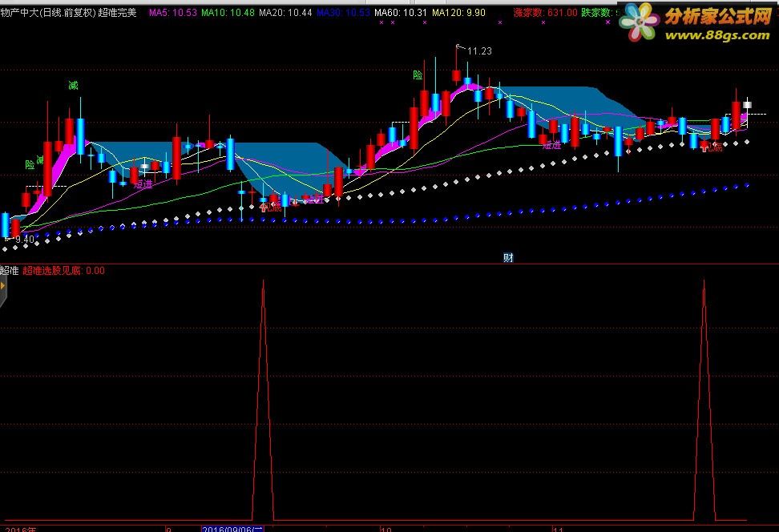Click the green 减 signal above the first peak
This screenshot has height=532, width=779.
(73, 86)
